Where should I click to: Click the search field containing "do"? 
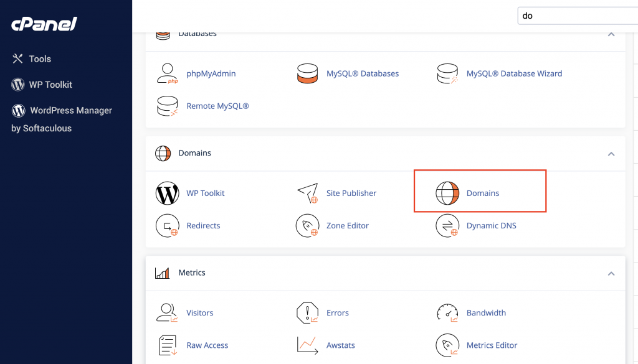tap(578, 16)
